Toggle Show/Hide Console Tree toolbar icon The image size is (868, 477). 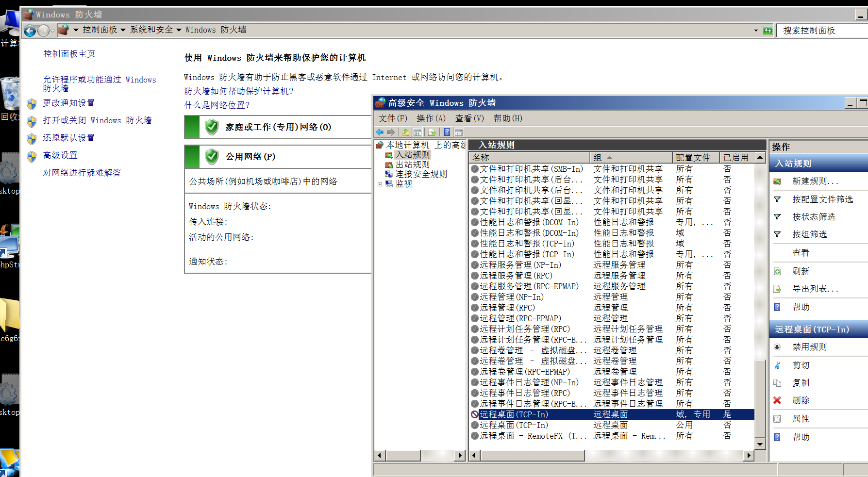(417, 132)
